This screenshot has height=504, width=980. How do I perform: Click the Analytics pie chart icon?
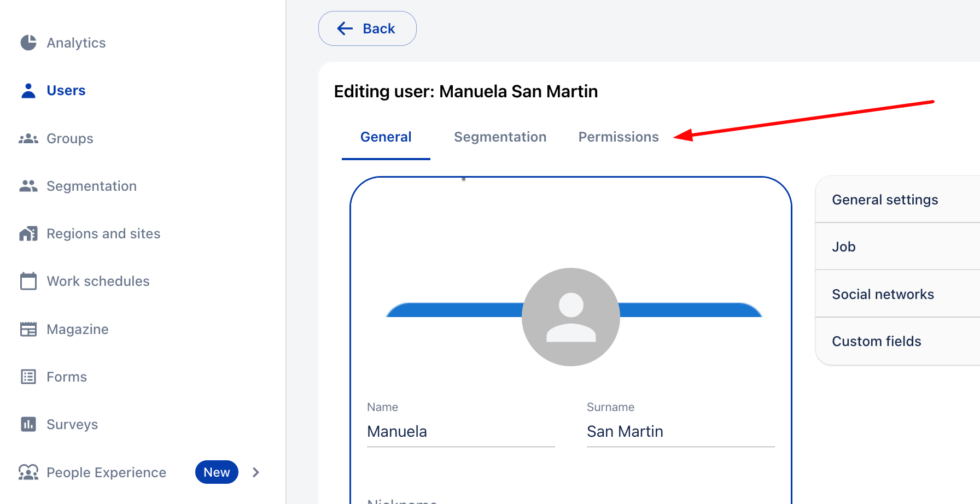click(x=28, y=43)
